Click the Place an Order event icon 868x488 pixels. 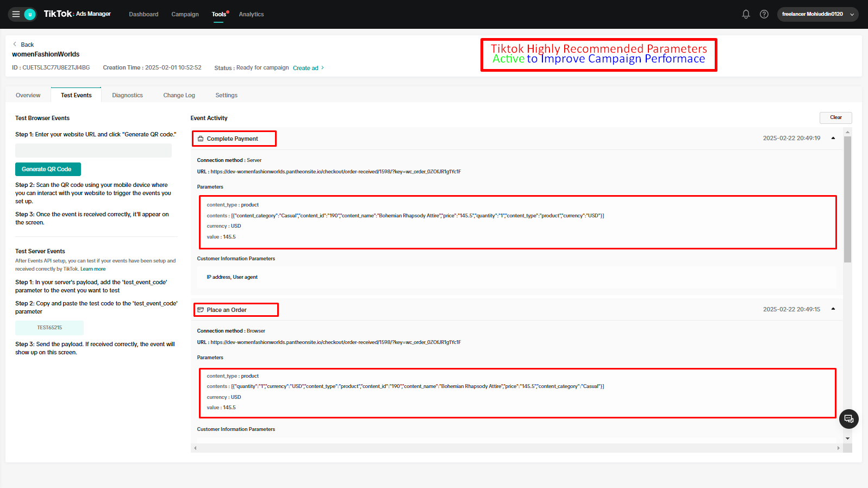coord(201,310)
